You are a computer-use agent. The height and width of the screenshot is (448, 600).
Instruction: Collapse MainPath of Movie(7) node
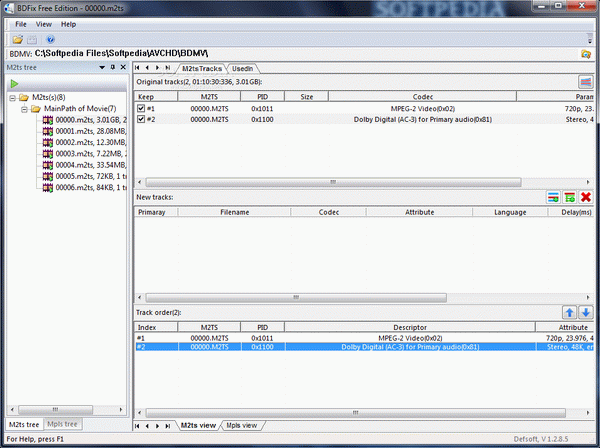point(24,109)
